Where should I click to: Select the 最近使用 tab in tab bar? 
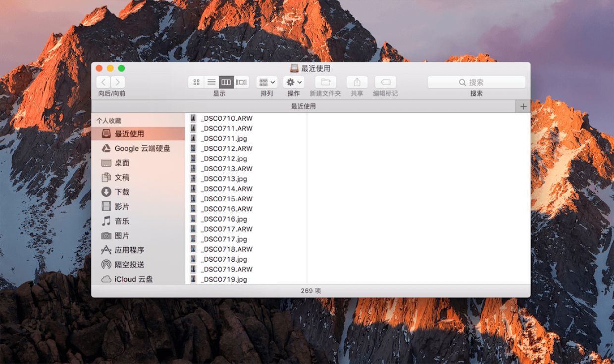click(304, 106)
